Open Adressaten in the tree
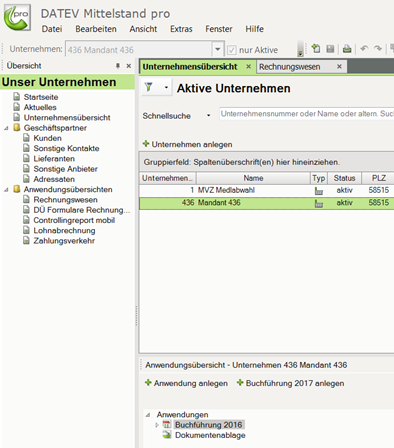Image resolution: width=394 pixels, height=448 pixels. pos(54,179)
